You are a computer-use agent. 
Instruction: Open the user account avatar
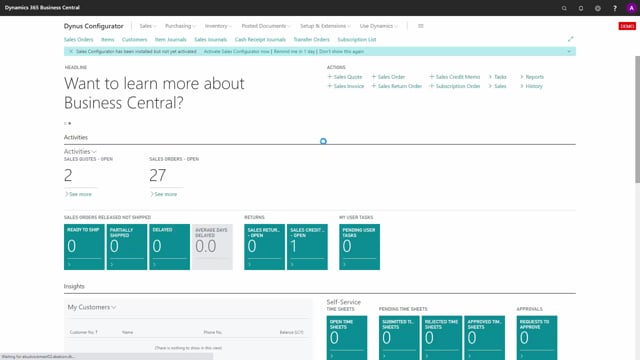(631, 8)
